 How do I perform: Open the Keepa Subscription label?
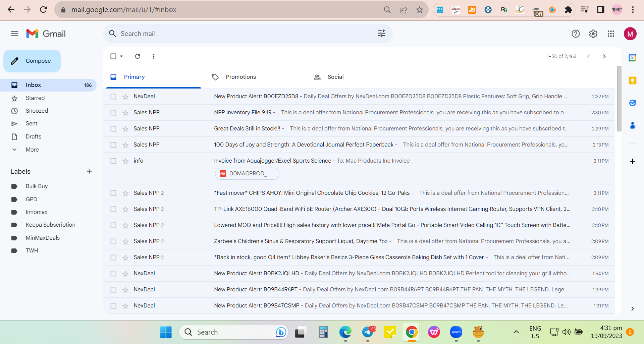48,225
